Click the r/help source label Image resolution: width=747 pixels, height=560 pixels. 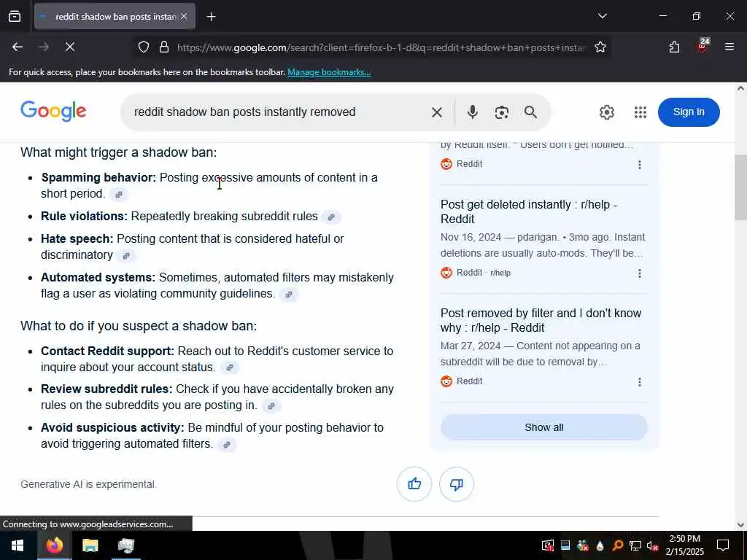tap(500, 273)
